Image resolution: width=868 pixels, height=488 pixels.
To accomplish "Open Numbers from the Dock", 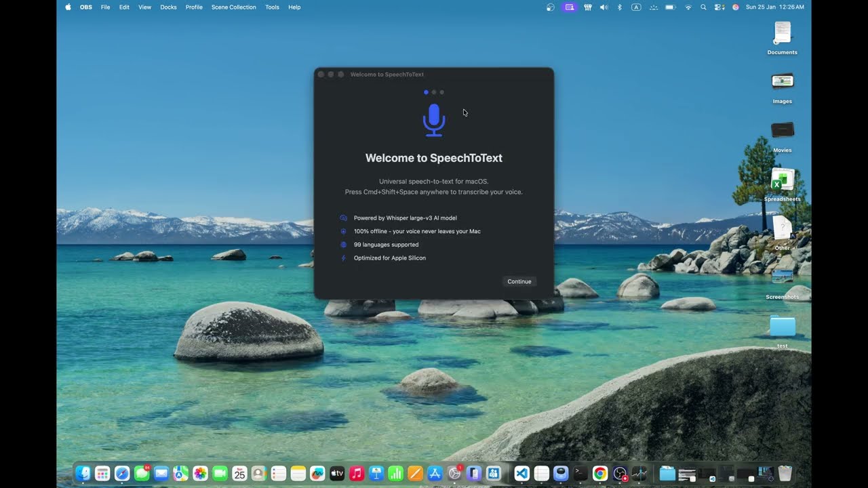I will [x=395, y=473].
